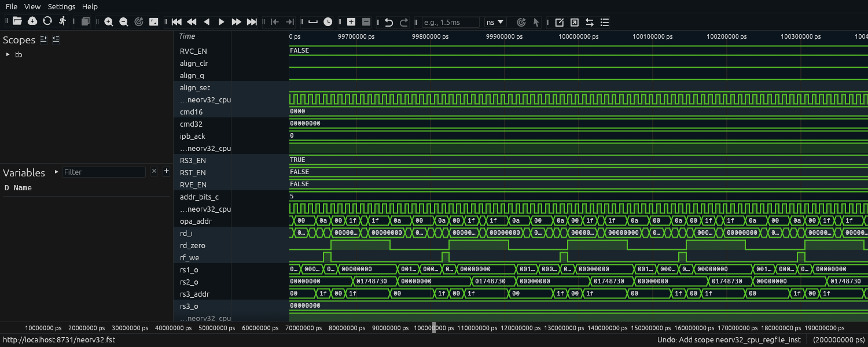This screenshot has height=347, width=868.
Task: Collapse all scopes icon next to Scopes
Action: click(56, 39)
